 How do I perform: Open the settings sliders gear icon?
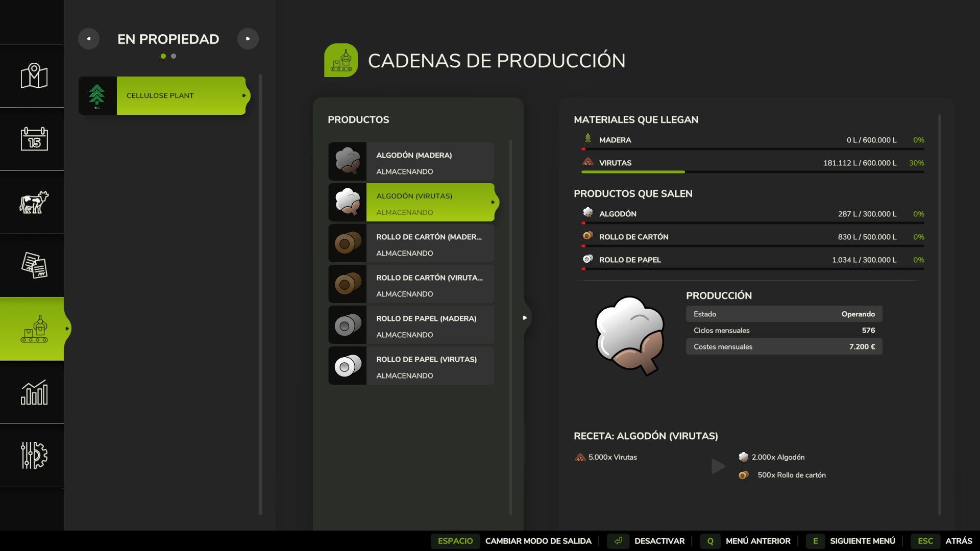pyautogui.click(x=34, y=455)
